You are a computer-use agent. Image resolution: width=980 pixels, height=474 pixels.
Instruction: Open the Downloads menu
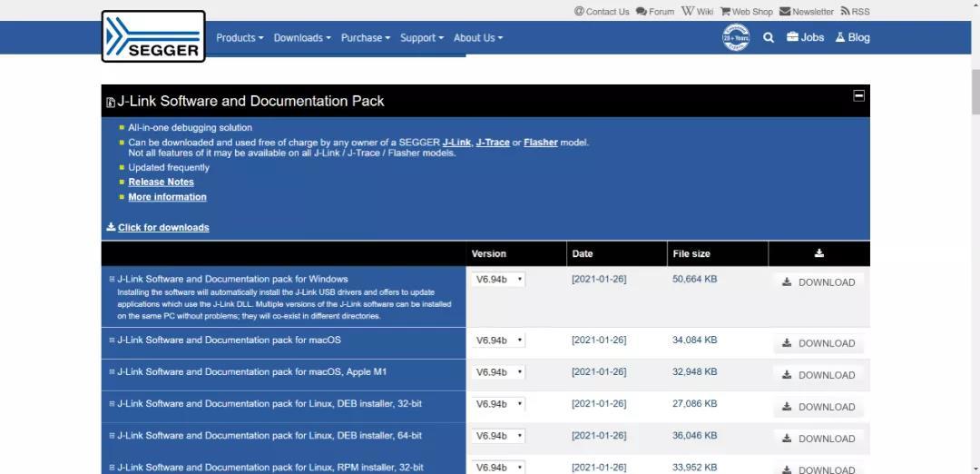302,38
